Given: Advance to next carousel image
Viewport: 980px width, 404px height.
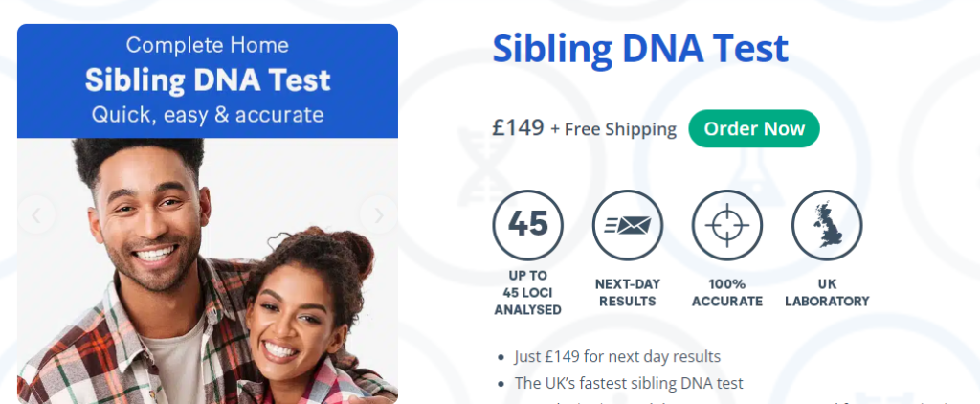Looking at the screenshot, I should coord(379,215).
